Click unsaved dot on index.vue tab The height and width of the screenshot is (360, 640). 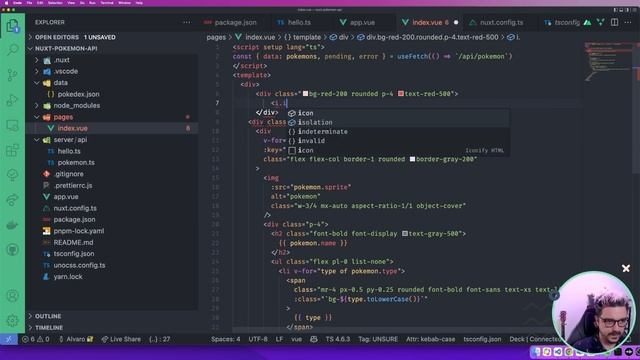(x=456, y=22)
